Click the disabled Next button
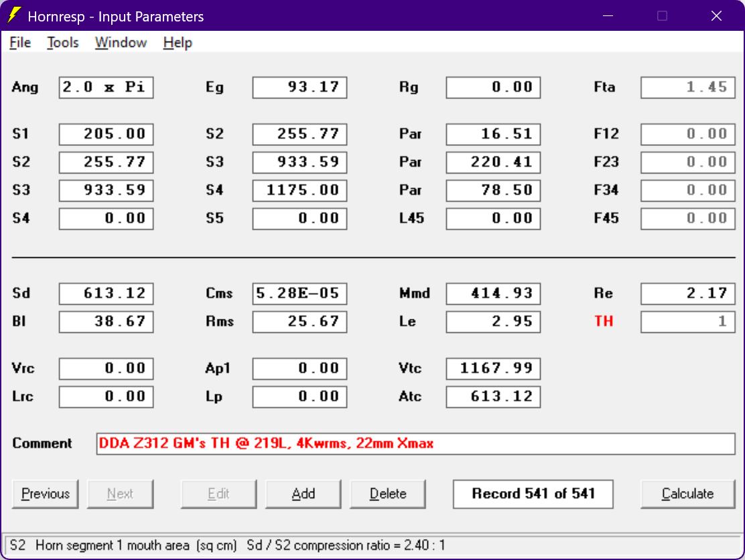745x560 pixels. pos(120,494)
